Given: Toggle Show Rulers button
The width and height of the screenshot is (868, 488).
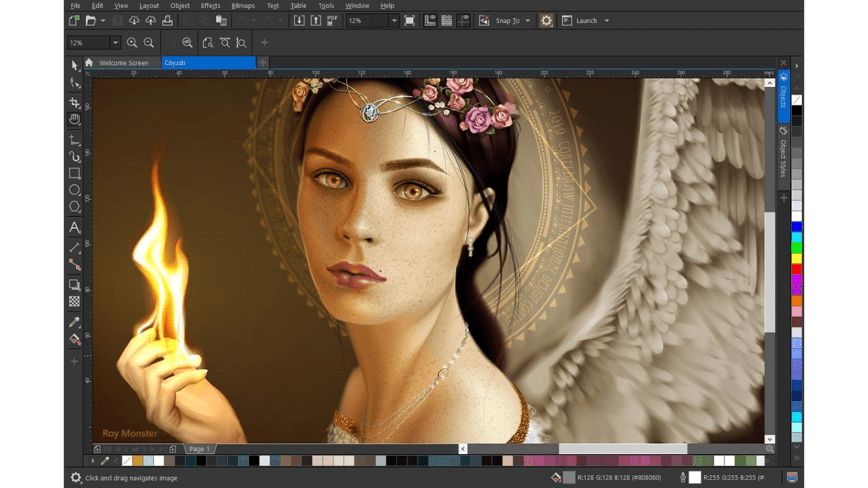Looking at the screenshot, I should 430,21.
